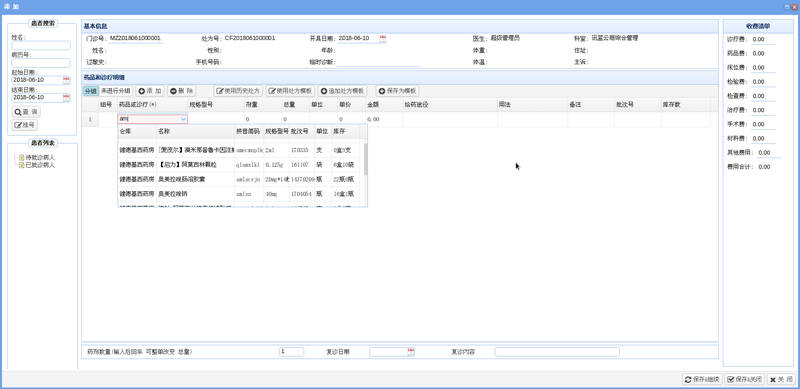The image size is (800, 389).
Task: Click the 复诊内容 input field
Action: tap(557, 352)
